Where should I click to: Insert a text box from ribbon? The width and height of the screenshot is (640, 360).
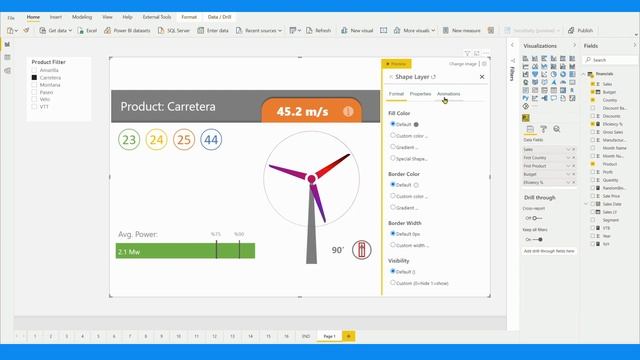(383, 31)
